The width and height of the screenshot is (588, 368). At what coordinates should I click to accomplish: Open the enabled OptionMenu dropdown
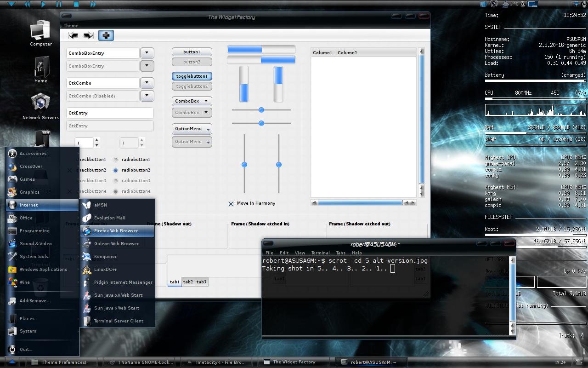coord(192,129)
